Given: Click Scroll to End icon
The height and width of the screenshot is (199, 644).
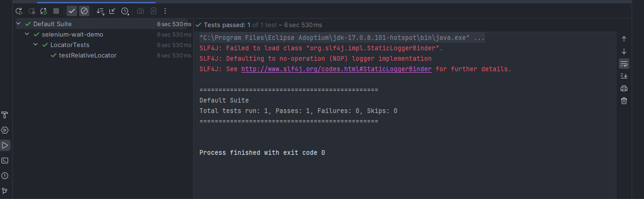Looking at the screenshot, I should (x=624, y=76).
